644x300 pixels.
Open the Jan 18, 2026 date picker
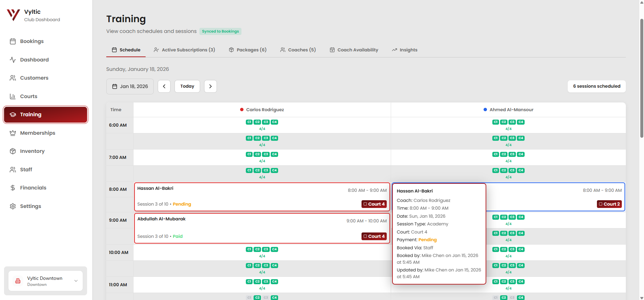coord(130,86)
